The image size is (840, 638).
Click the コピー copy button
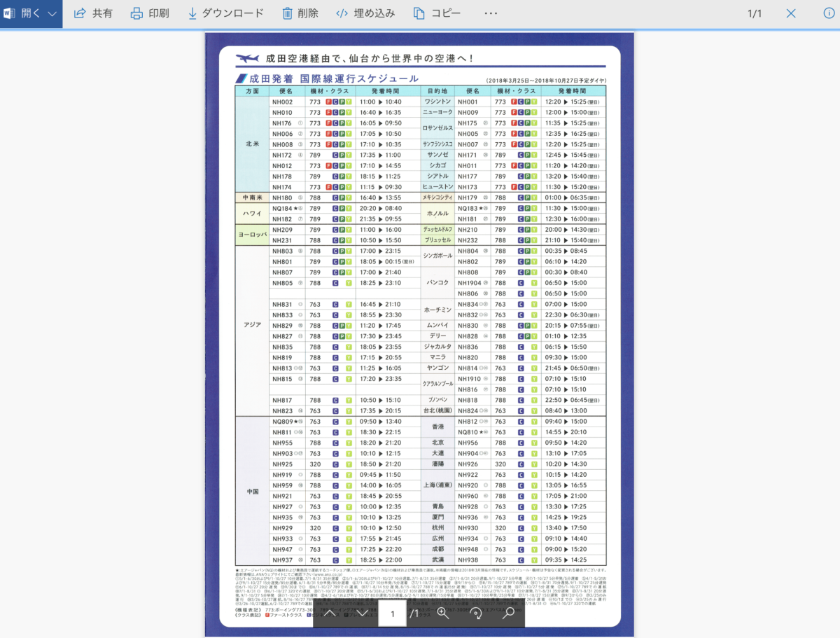[x=437, y=13]
